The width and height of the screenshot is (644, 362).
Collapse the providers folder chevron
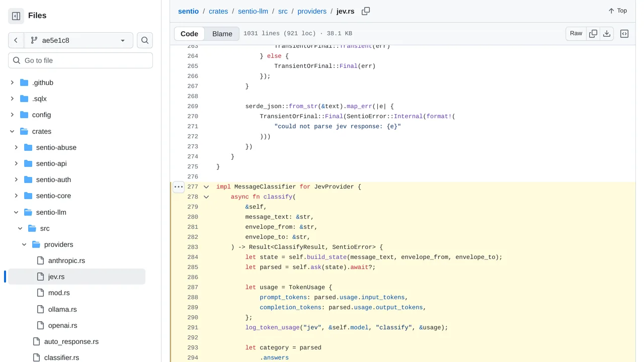pyautogui.click(x=24, y=244)
